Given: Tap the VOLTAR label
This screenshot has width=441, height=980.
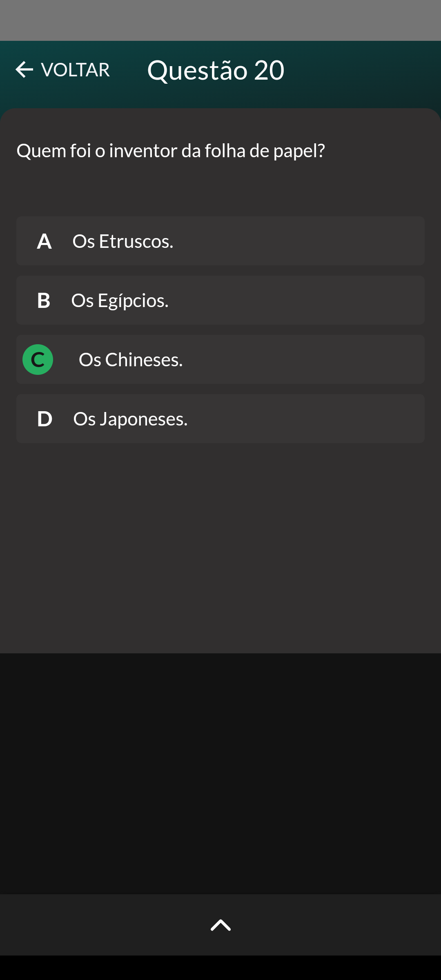Looking at the screenshot, I should point(76,70).
